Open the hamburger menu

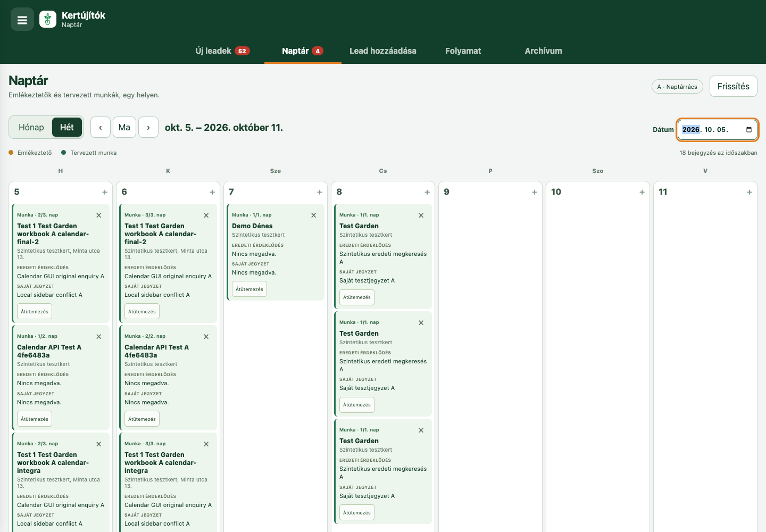coord(22,20)
